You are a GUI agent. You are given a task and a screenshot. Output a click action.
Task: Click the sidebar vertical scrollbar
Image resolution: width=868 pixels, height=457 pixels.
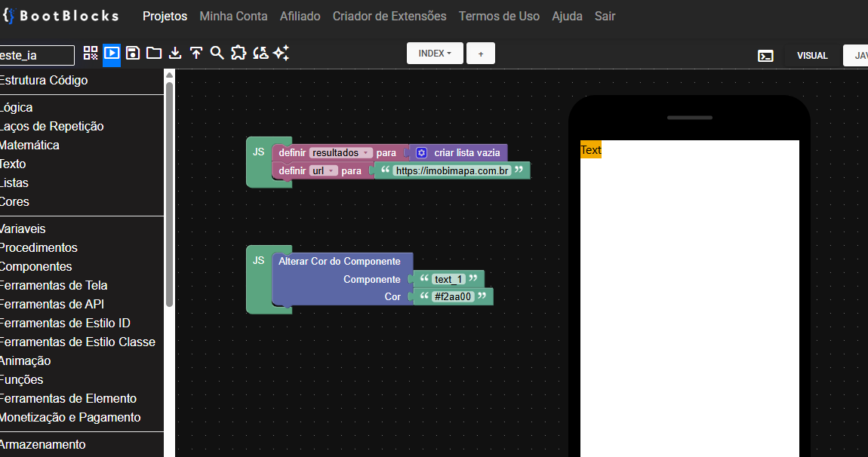click(x=169, y=194)
